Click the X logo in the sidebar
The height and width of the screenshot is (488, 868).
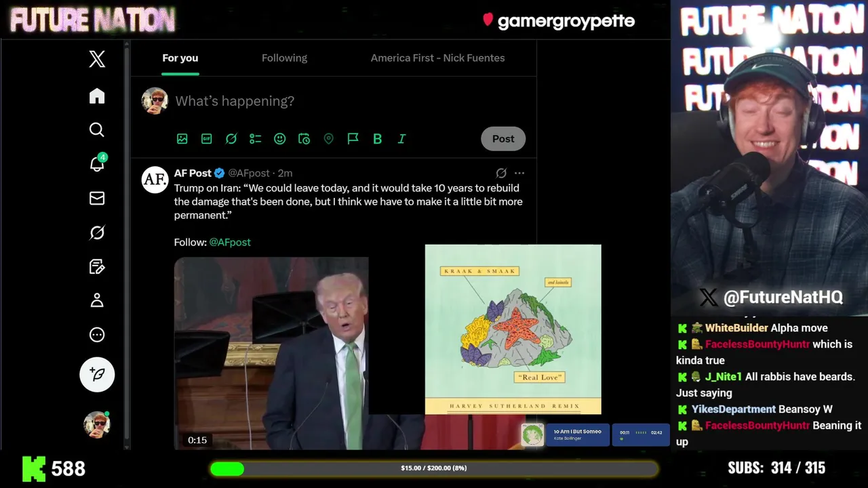(x=97, y=59)
